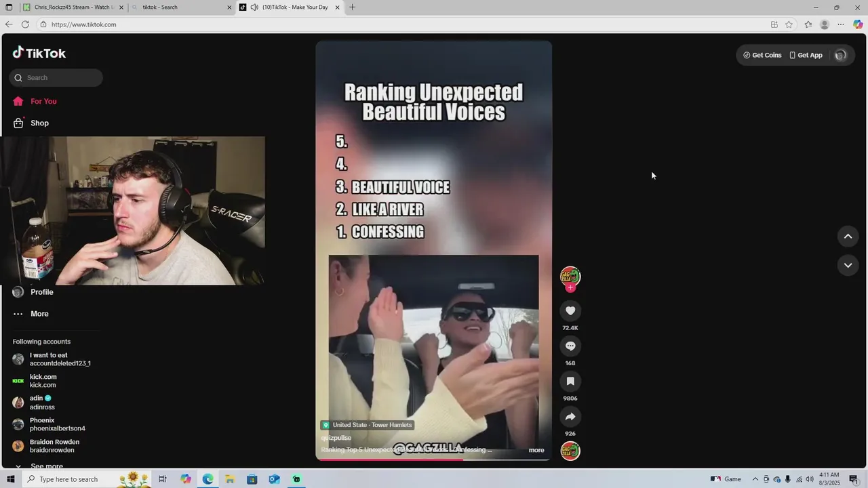This screenshot has width=868, height=488.
Task: Open Microsoft Store from the taskbar
Action: pyautogui.click(x=252, y=479)
